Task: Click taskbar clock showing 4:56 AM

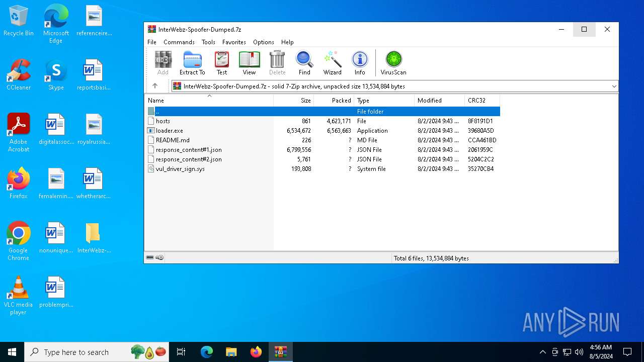Action: coord(600,352)
